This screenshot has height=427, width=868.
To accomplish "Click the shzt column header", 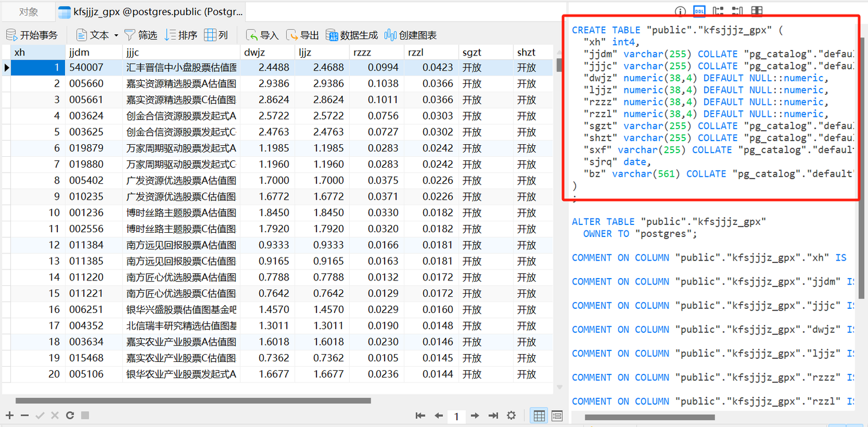I will click(533, 52).
